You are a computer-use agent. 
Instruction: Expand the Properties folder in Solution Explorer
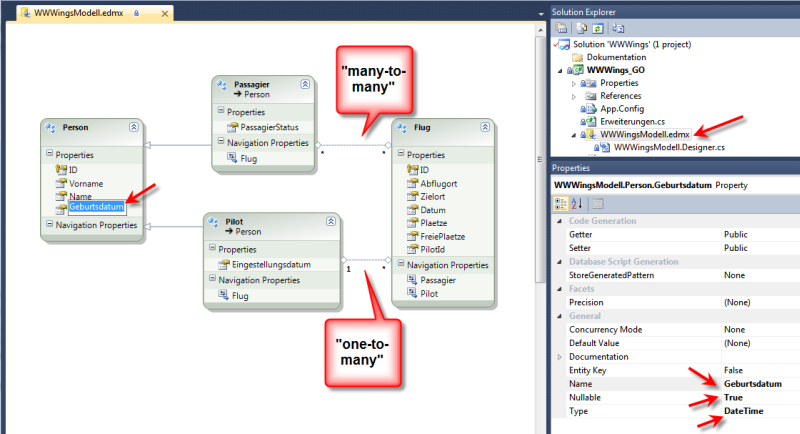(x=574, y=84)
